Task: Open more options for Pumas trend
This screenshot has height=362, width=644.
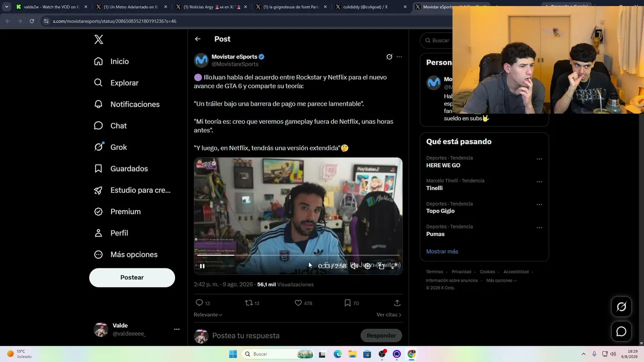Action: 539,227
